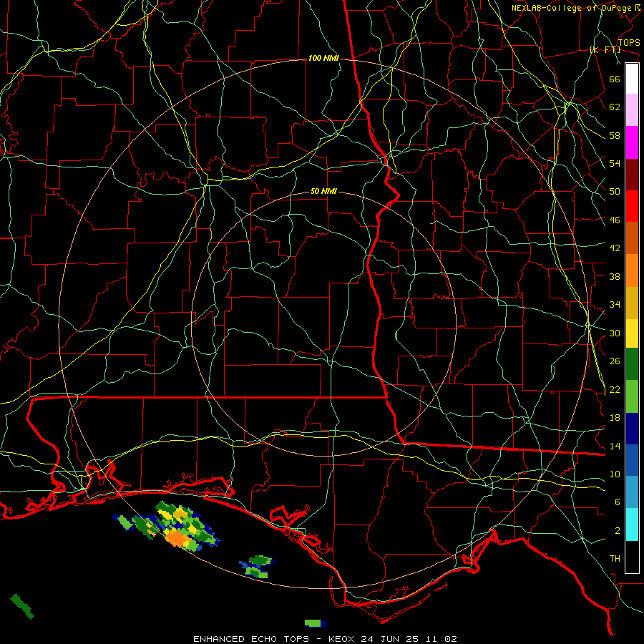
Task: Click the [K FT] units label
Action: [605, 50]
